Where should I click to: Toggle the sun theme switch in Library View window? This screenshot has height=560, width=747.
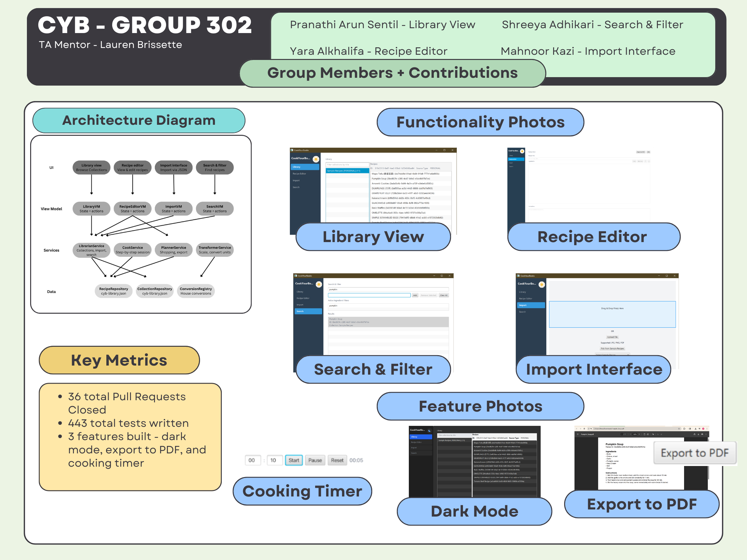pyautogui.click(x=316, y=159)
